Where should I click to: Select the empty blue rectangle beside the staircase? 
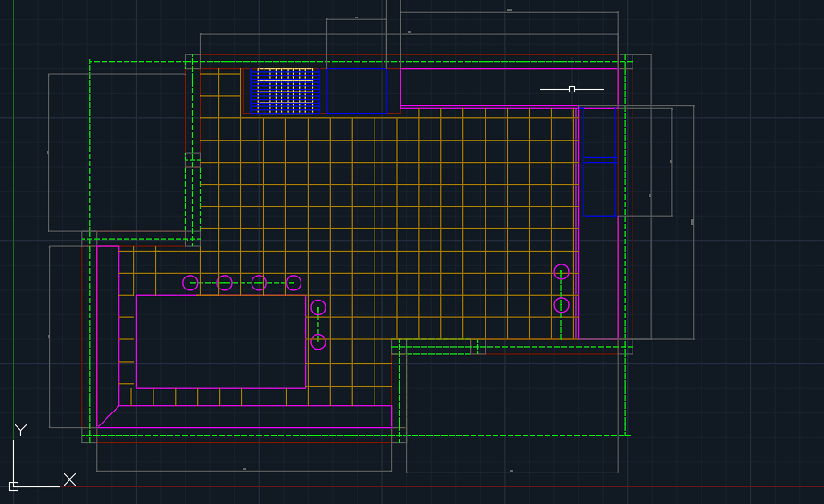(x=356, y=91)
